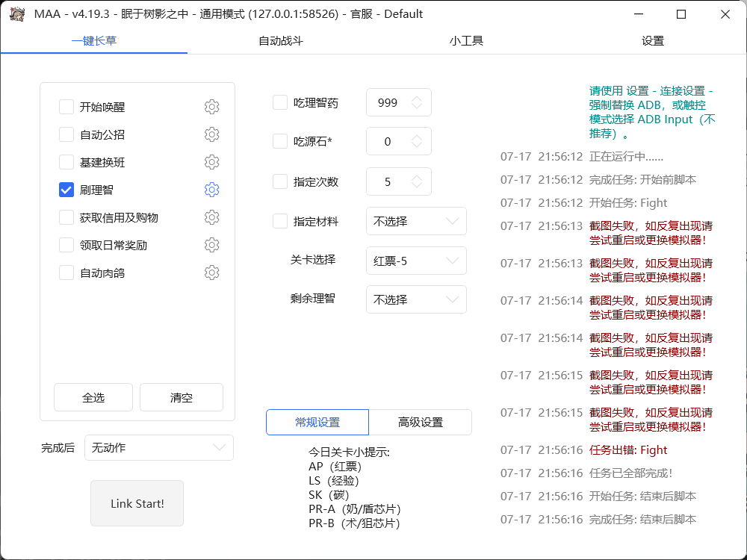Open 基建换班 settings gear
This screenshot has height=560, width=747.
point(211,162)
